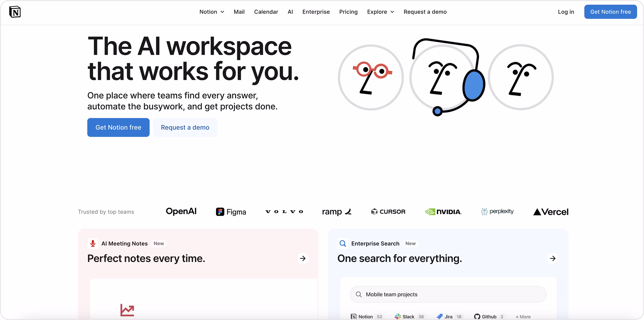Image resolution: width=644 pixels, height=320 pixels.
Task: Click hero Request a demo button
Action: click(185, 127)
